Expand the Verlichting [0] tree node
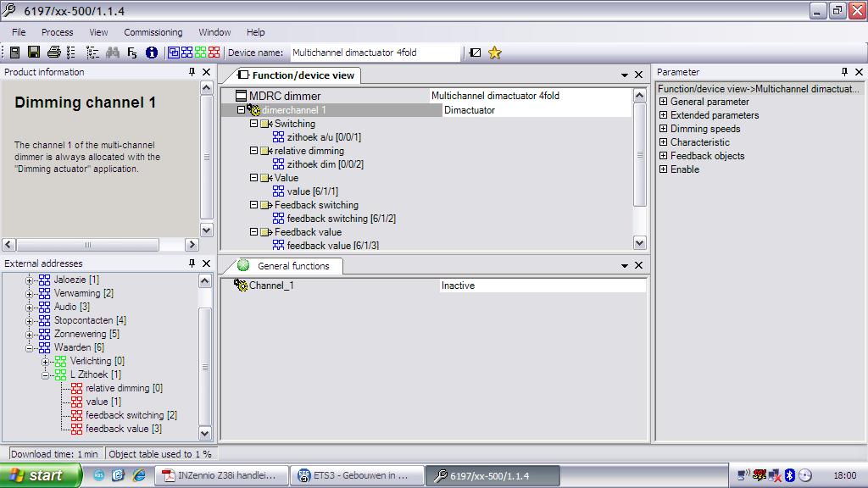The height and width of the screenshot is (488, 868). [x=46, y=361]
